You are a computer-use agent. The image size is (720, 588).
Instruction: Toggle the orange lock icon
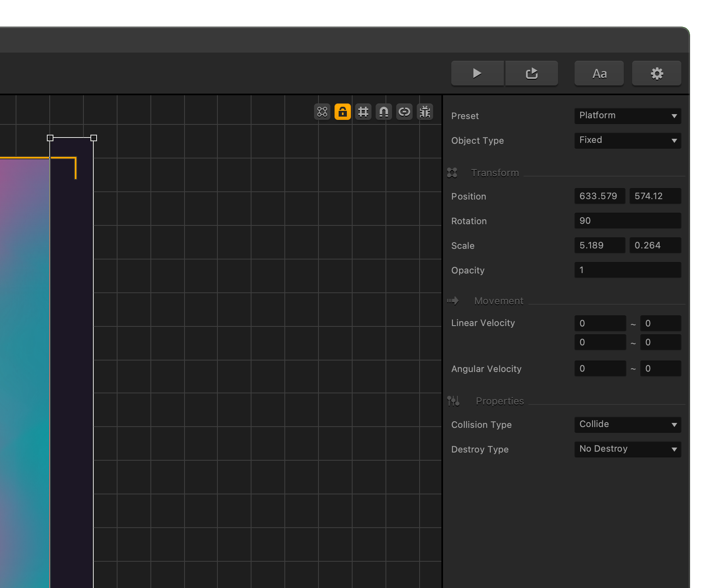[343, 112]
